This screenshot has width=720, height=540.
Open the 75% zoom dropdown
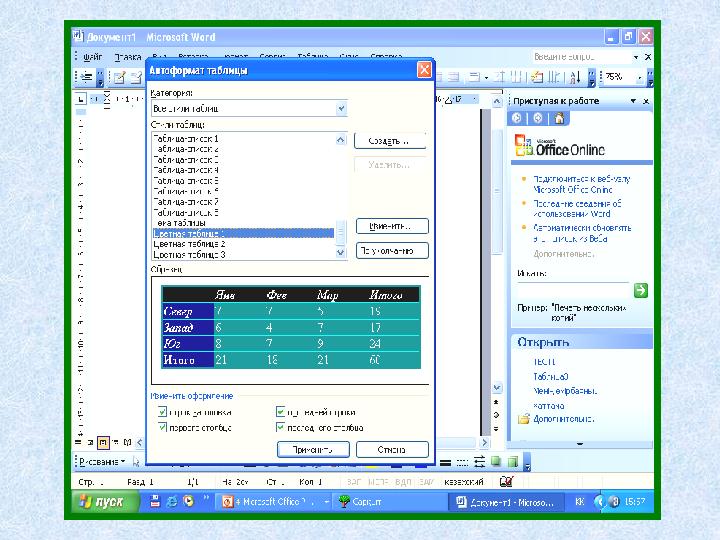click(640, 78)
